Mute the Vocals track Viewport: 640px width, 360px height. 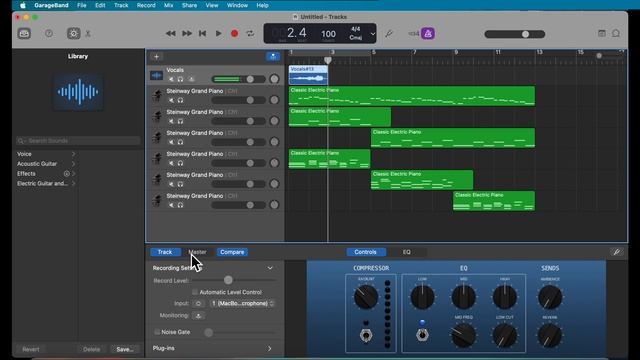[171, 80]
